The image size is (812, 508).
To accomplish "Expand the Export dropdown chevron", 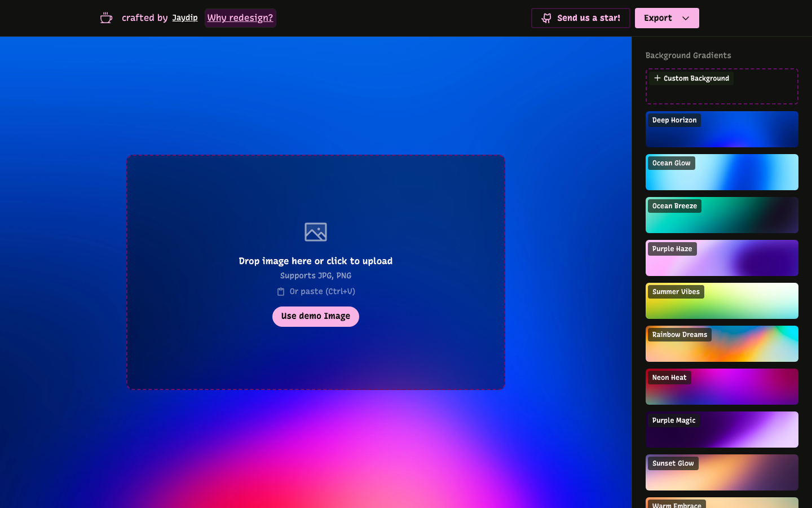I will 686,18.
